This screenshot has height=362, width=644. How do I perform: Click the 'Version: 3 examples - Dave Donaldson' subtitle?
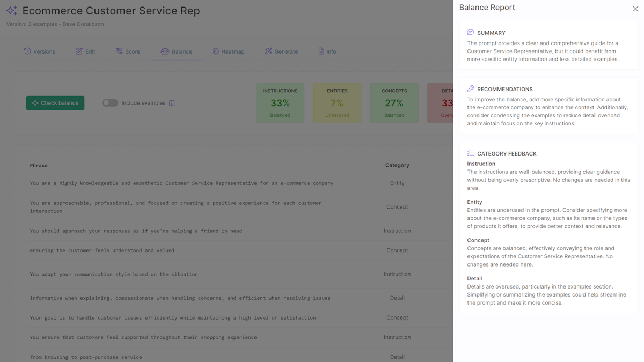[x=55, y=24]
